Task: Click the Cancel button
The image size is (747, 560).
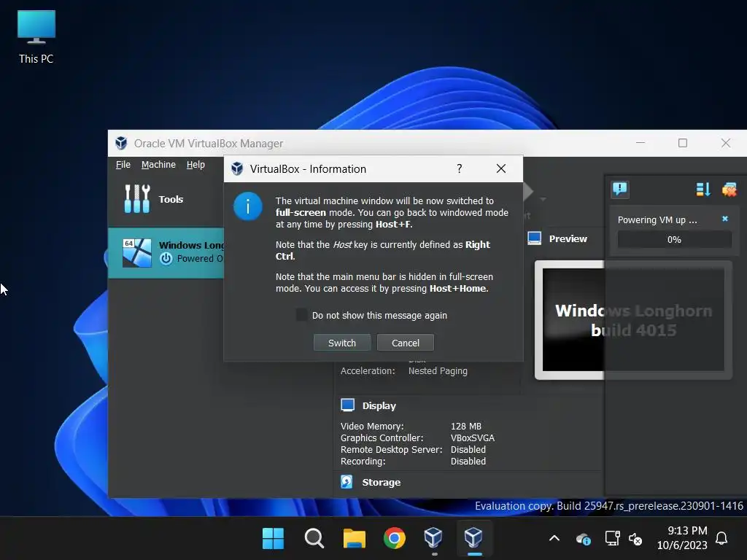Action: click(x=406, y=343)
